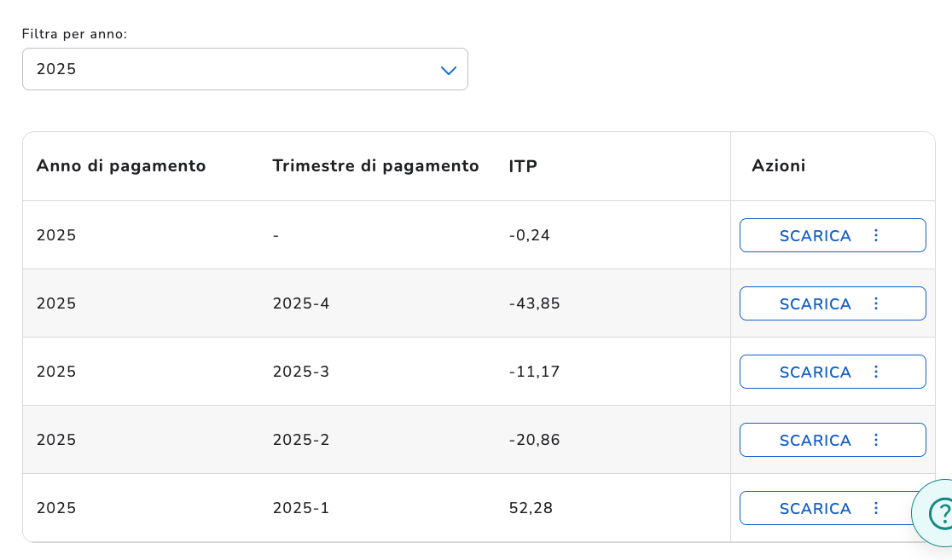Image resolution: width=952 pixels, height=560 pixels.
Task: Click SCARICA for row without quarter
Action: [815, 235]
